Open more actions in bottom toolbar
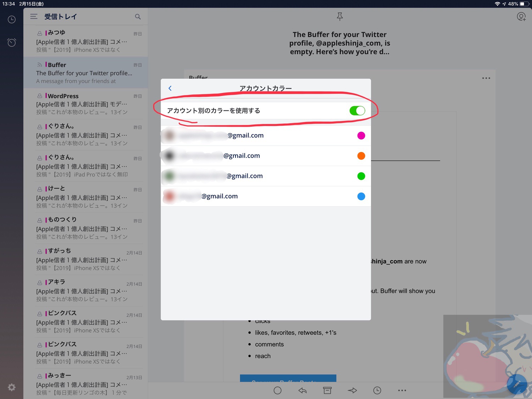 click(402, 390)
